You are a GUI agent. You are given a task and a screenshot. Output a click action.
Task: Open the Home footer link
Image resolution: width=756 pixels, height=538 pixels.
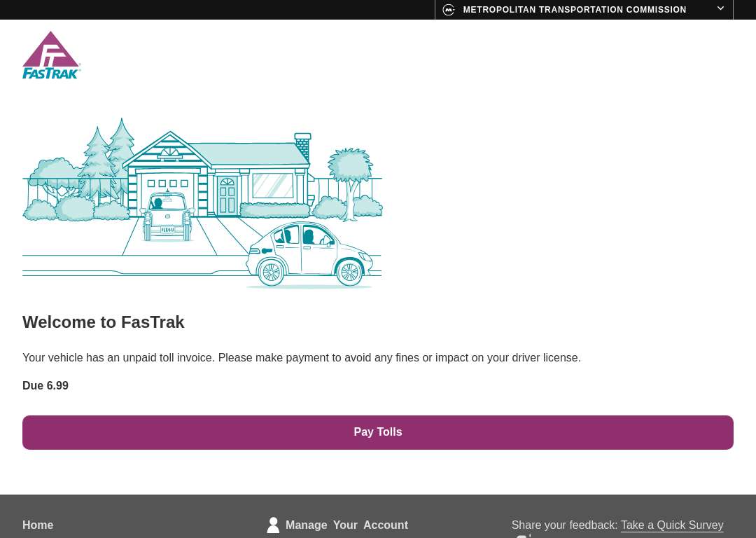coord(38,525)
